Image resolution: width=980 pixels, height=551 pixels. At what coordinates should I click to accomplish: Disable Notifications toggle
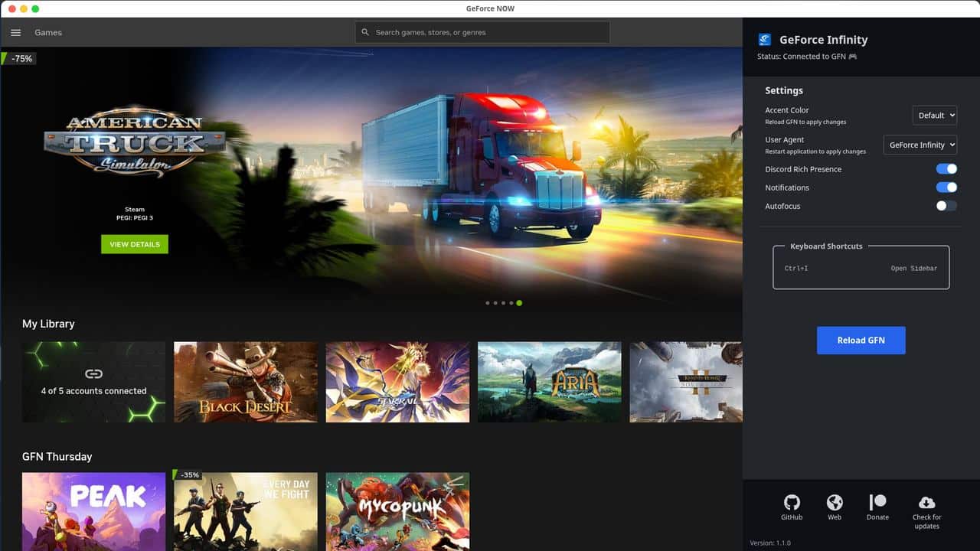click(x=946, y=187)
